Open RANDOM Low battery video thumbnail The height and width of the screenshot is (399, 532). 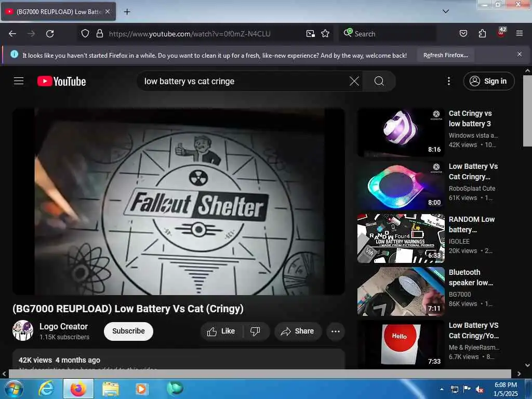click(401, 238)
